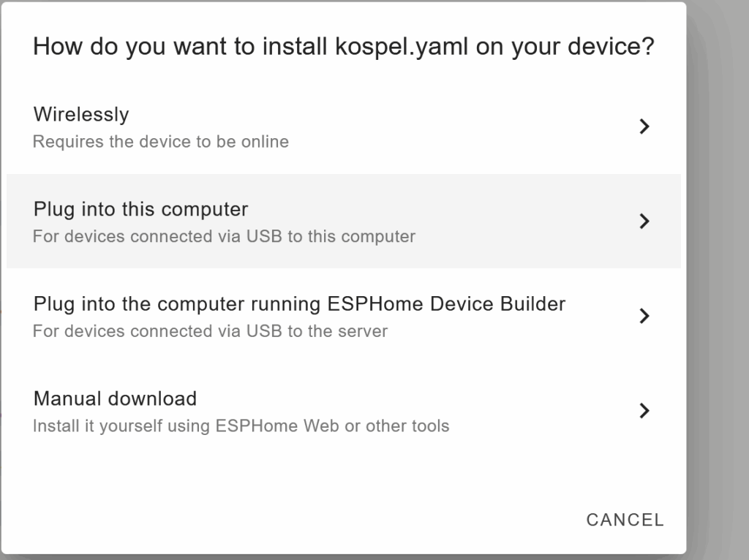Select Plug into this computer
The height and width of the screenshot is (560, 749).
[x=141, y=210]
